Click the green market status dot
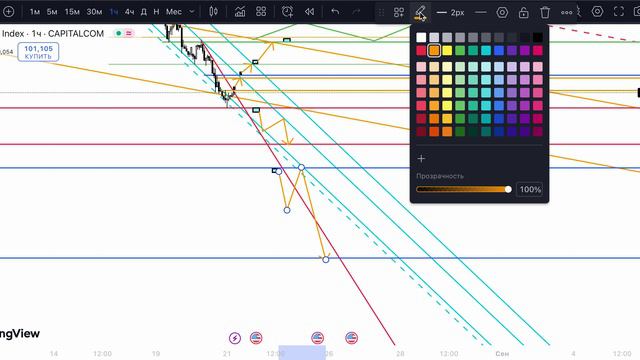The height and width of the screenshot is (360, 640). tap(119, 33)
